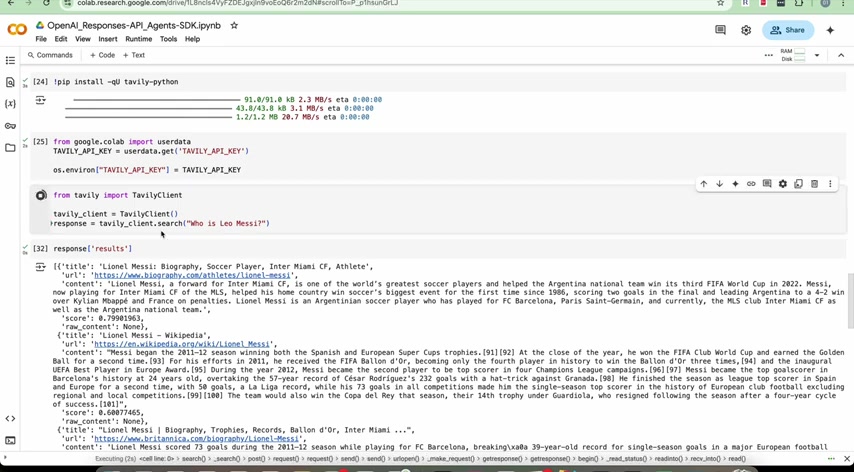Open the Table of contents sidebar icon
Viewport: 854px width, 472px height.
[10, 60]
